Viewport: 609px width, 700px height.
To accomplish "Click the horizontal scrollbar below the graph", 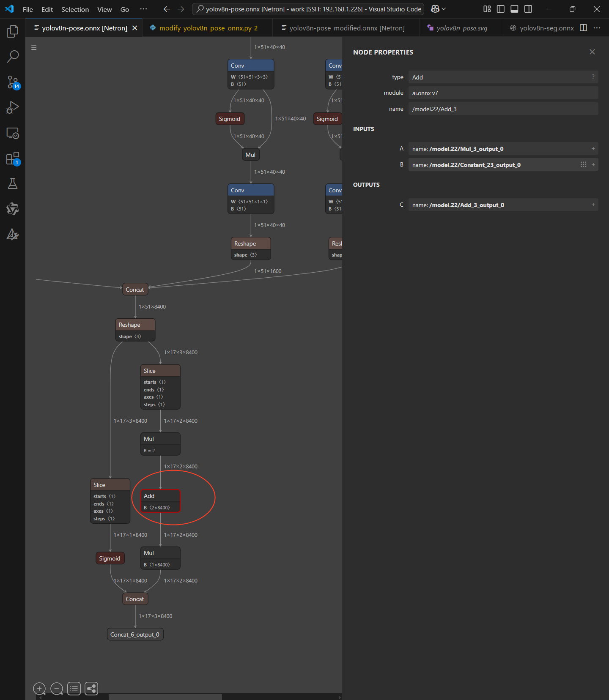I will [165, 697].
